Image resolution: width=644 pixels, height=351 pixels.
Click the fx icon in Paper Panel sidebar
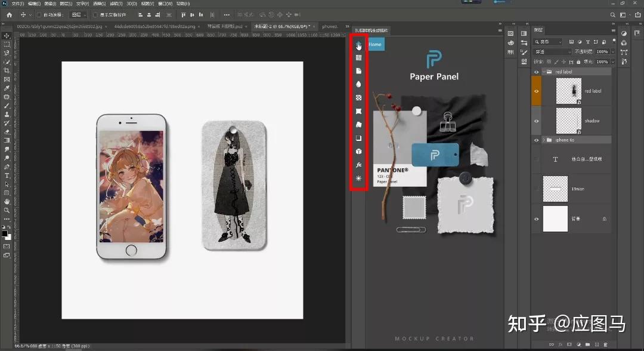click(x=358, y=165)
